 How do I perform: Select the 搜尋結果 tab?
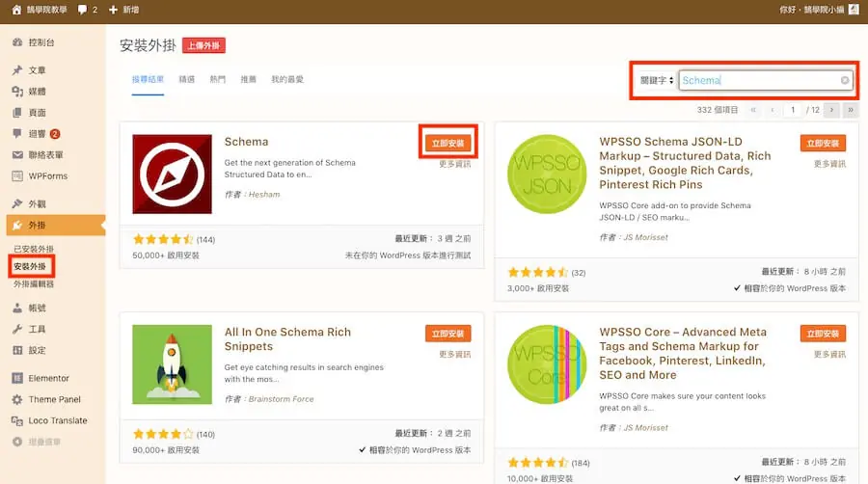[x=148, y=79]
